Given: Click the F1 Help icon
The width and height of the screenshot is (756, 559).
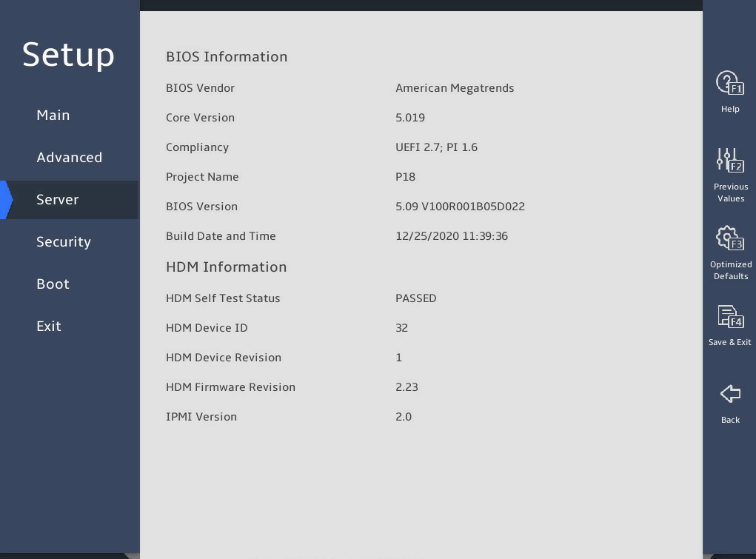Looking at the screenshot, I should click(730, 83).
